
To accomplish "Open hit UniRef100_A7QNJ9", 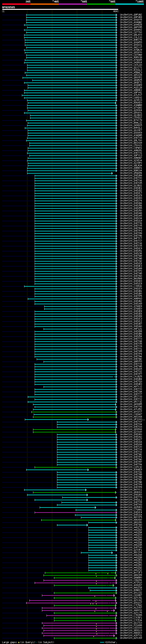I will (131, 50).
